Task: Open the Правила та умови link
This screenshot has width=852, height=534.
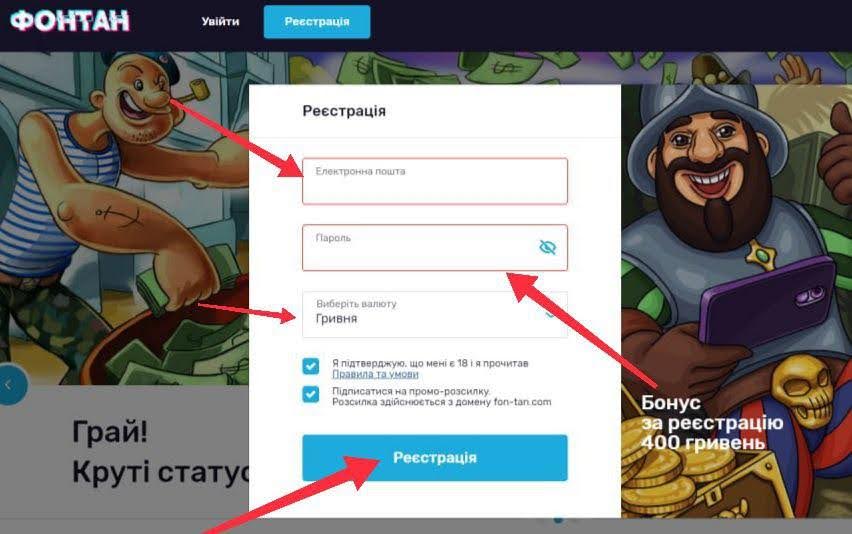Action: click(x=375, y=374)
